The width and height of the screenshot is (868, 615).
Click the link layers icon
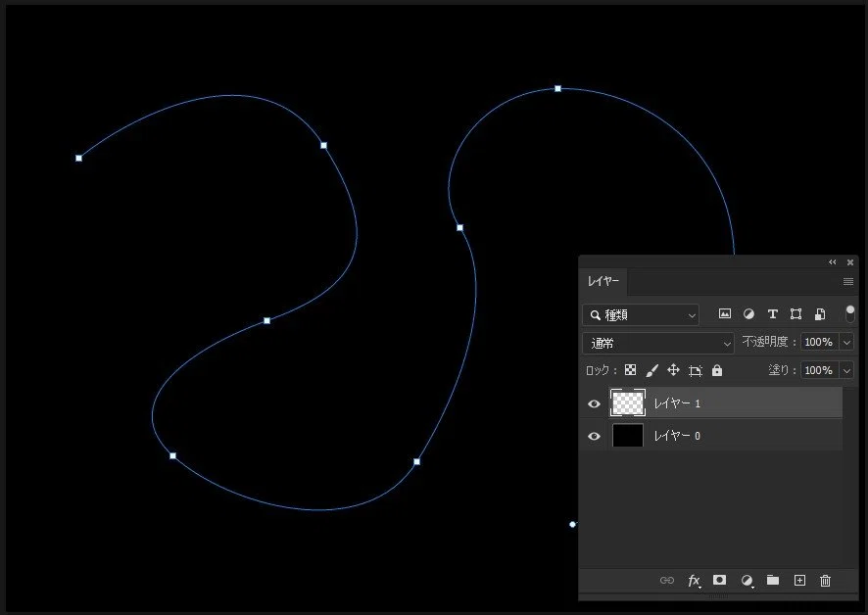pos(667,580)
